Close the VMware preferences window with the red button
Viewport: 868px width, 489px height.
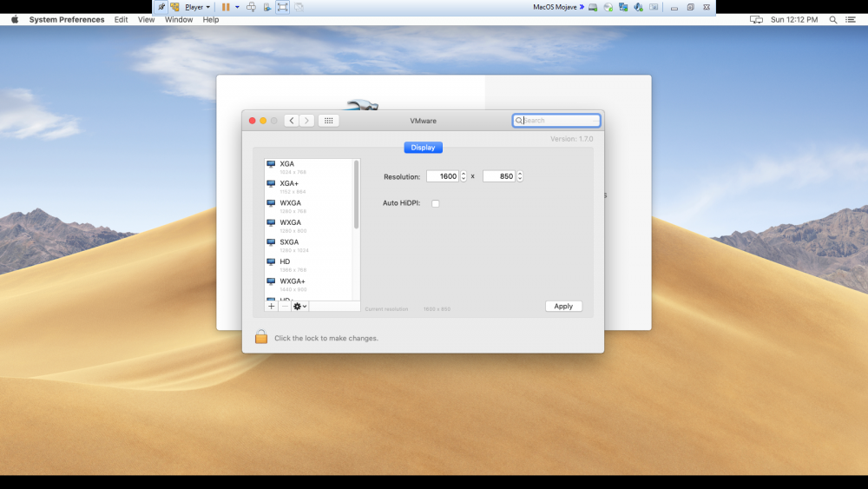coord(252,120)
